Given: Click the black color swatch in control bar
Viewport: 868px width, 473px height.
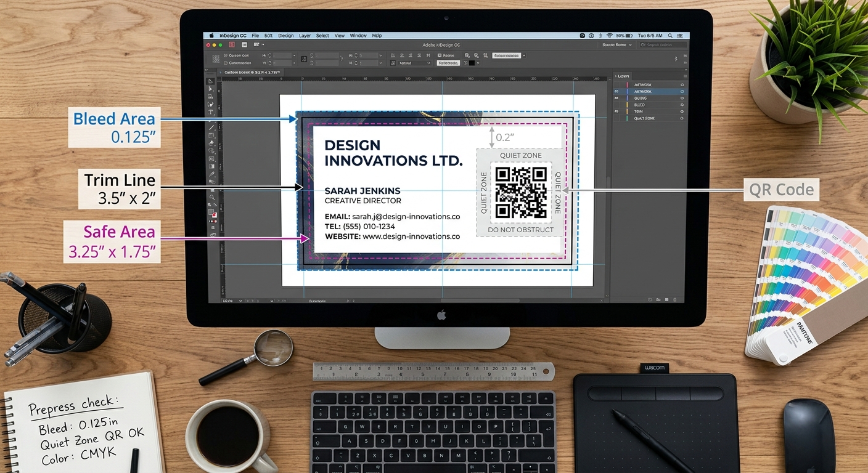Looking at the screenshot, I should click(x=472, y=63).
